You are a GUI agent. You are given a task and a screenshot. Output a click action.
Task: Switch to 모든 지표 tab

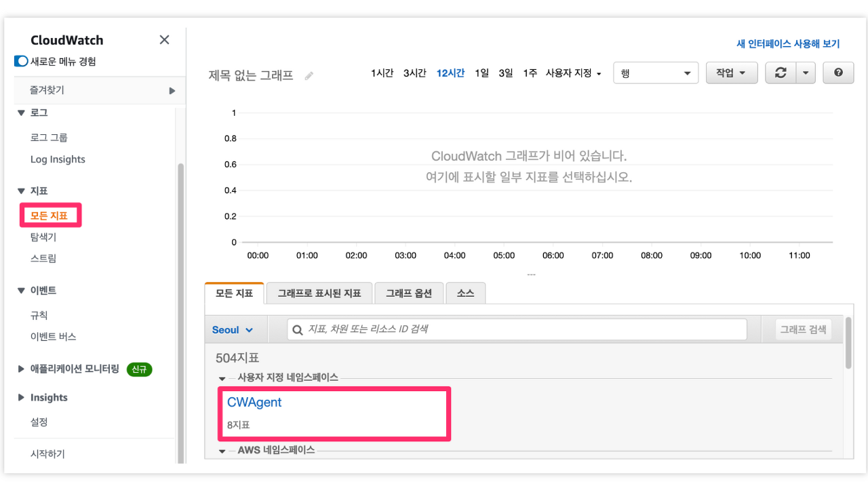pos(234,293)
